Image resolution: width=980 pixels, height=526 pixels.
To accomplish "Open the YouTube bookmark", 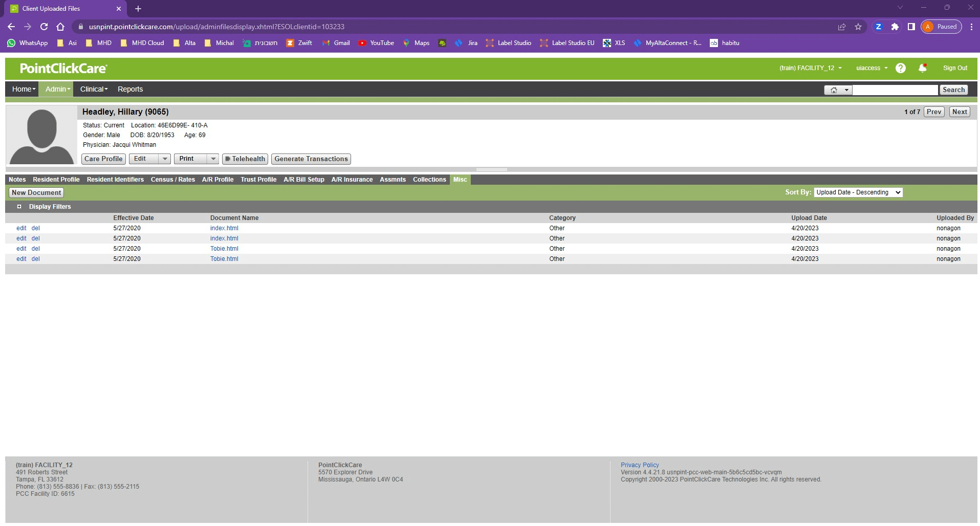I will tap(376, 43).
